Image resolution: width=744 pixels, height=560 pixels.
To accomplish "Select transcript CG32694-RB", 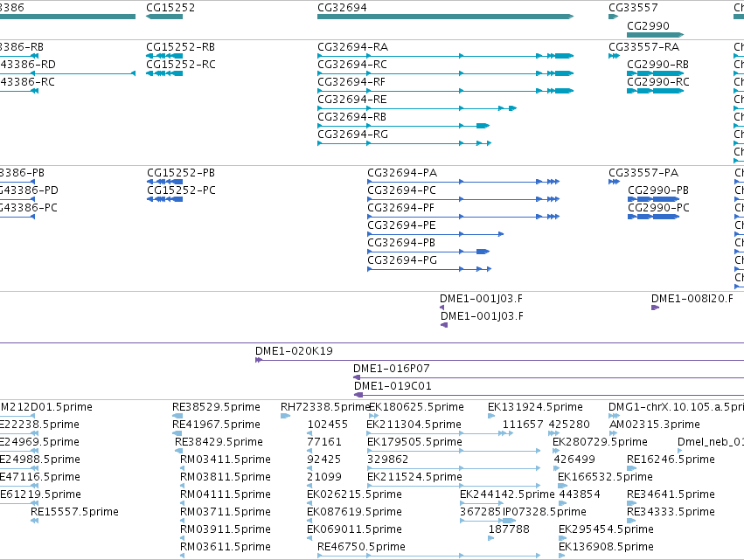I will tap(351, 117).
